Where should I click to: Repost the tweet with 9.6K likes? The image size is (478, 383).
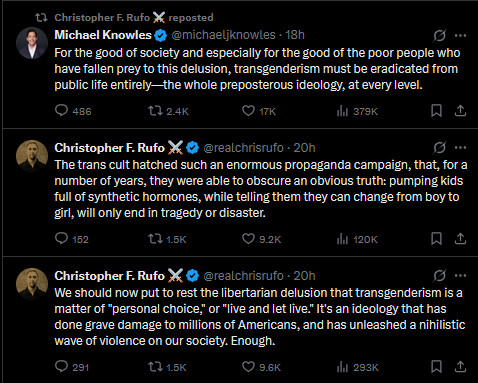(167, 367)
